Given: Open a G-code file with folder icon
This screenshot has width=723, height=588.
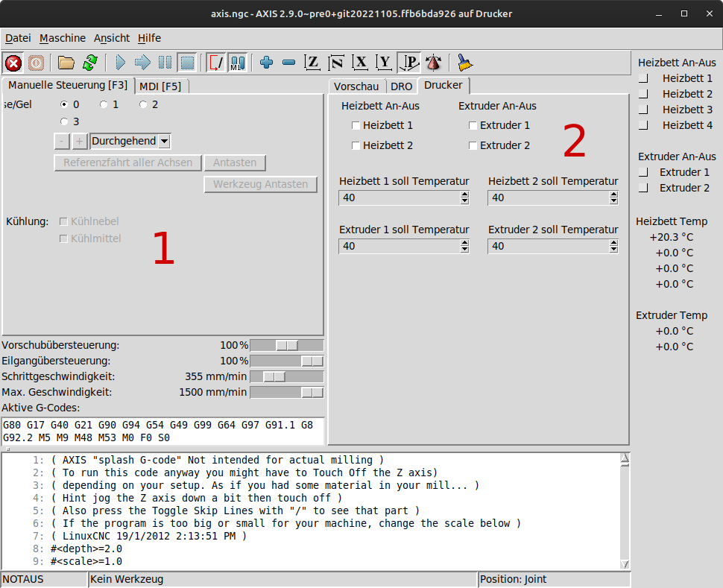Looking at the screenshot, I should point(66,63).
